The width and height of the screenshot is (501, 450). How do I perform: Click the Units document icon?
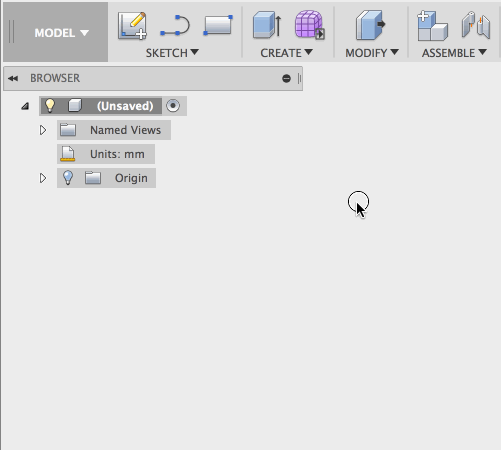point(68,154)
